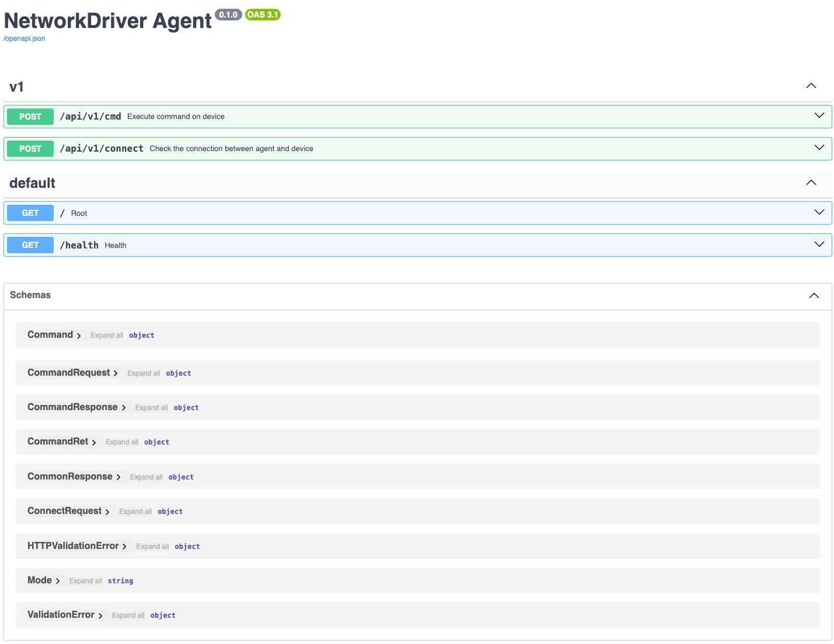The width and height of the screenshot is (834, 644).
Task: Collapse the v1 section chevron
Action: [811, 86]
